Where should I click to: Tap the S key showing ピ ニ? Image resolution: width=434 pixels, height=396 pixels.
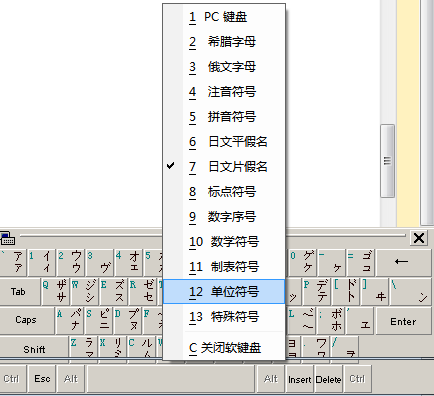(99, 321)
